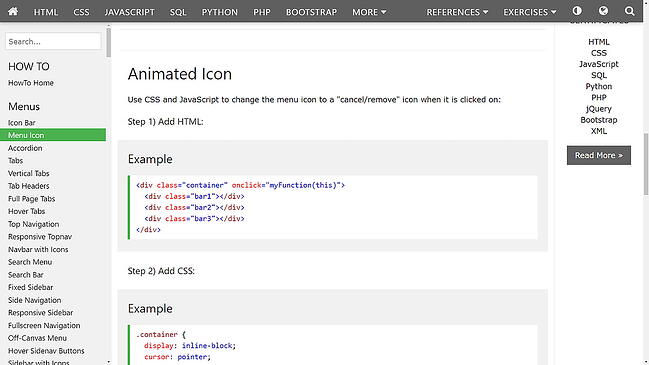The width and height of the screenshot is (649, 365).
Task: Select the highlighted Menu Icon item
Action: pyautogui.click(x=53, y=135)
